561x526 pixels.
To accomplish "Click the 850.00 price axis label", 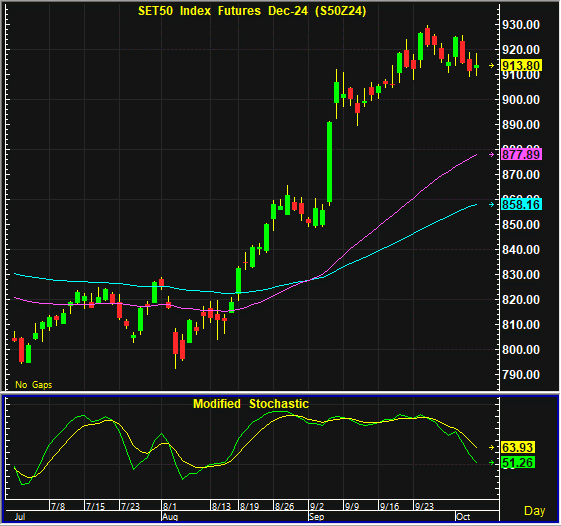I will (521, 225).
